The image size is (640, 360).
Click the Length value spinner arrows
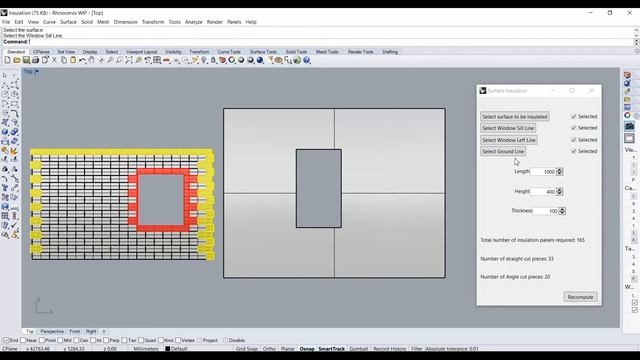[x=560, y=172]
